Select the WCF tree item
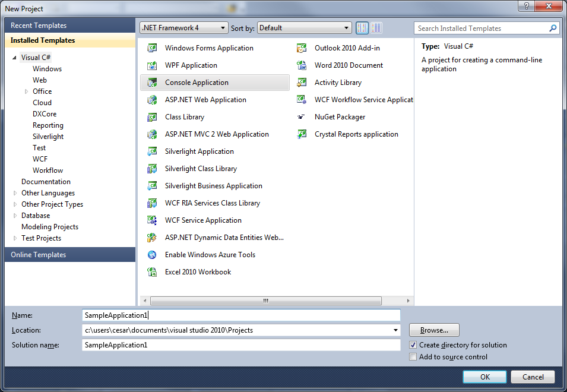Image resolution: width=567 pixels, height=392 pixels. (x=40, y=159)
